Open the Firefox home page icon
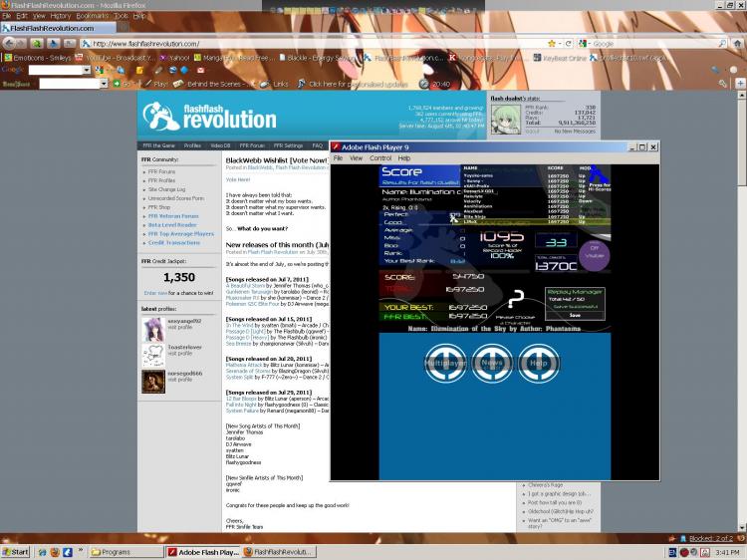This screenshot has height=560, width=747. (738, 44)
